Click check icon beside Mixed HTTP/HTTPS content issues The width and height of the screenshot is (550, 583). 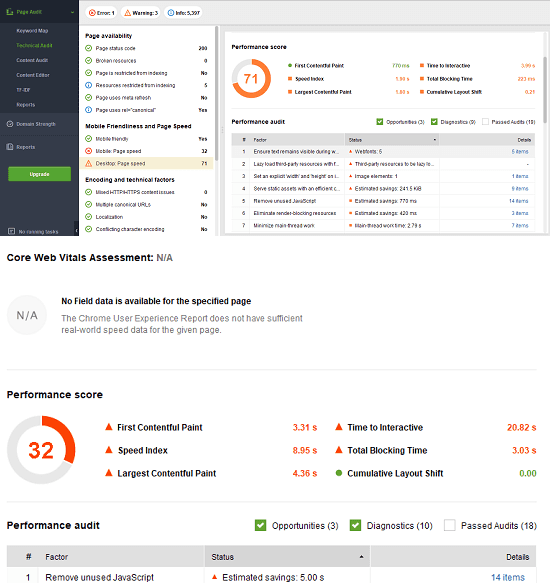pos(89,192)
